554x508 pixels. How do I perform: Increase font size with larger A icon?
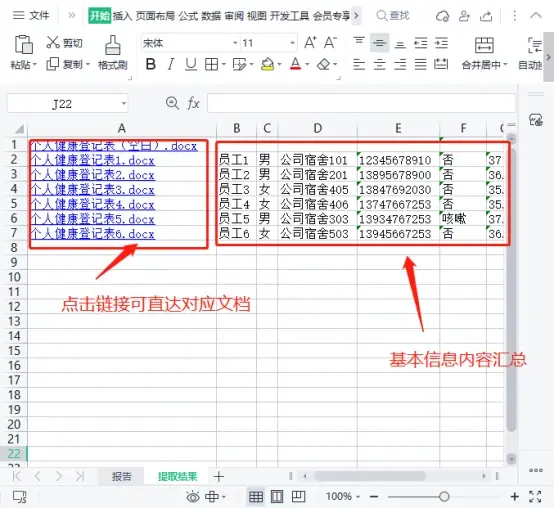(x=310, y=43)
